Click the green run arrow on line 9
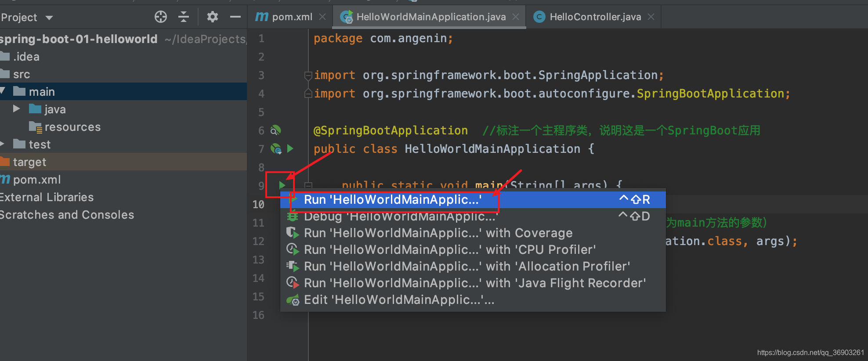868x361 pixels. point(282,185)
